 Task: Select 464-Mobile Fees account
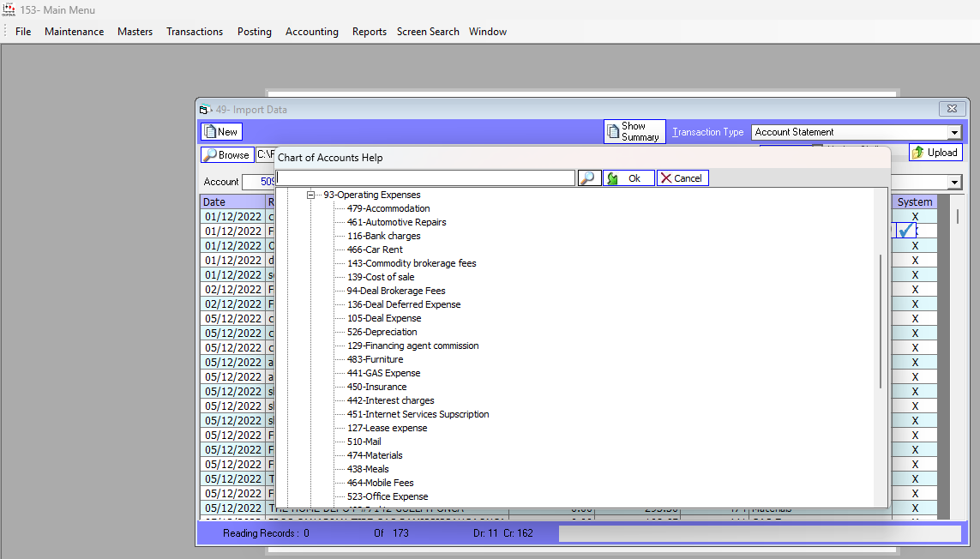point(380,484)
